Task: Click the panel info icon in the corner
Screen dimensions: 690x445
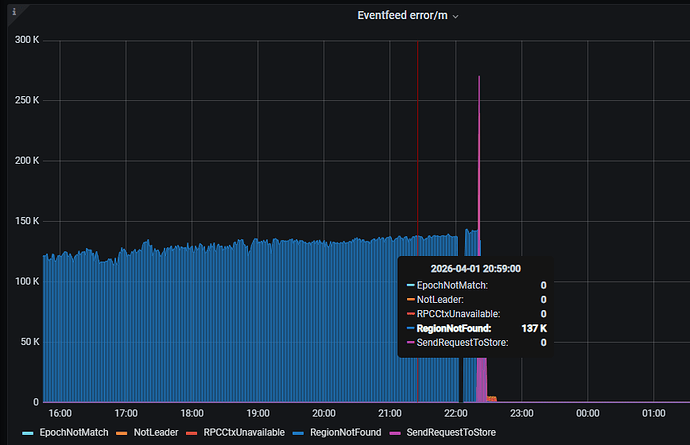Action: (14, 12)
